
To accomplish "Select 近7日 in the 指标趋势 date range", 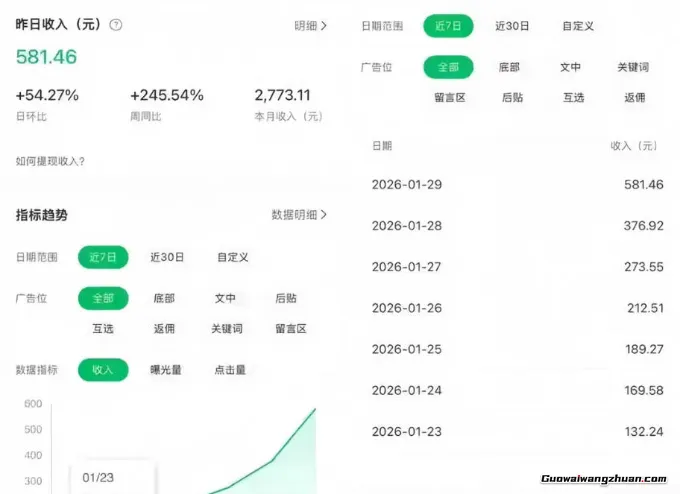I will tap(103, 257).
